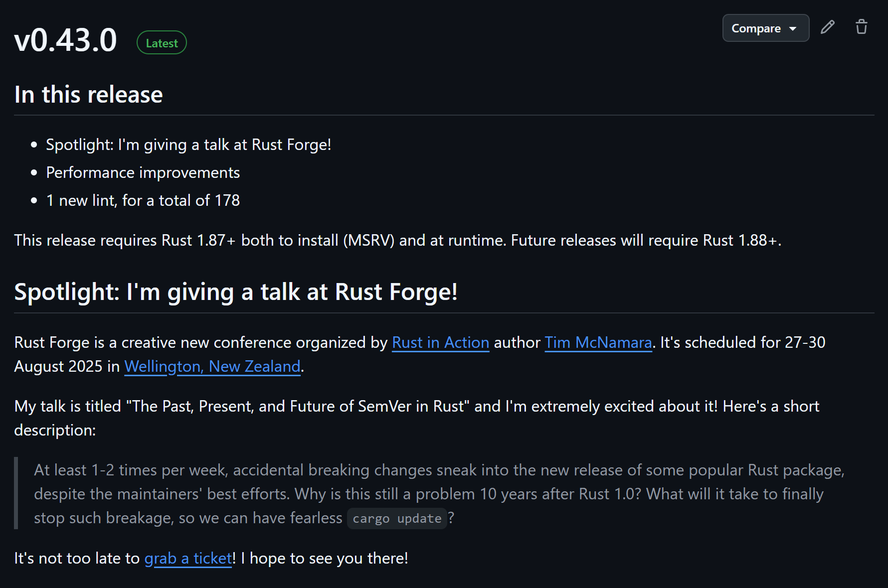Follow the Tim McNamara link

(x=598, y=342)
